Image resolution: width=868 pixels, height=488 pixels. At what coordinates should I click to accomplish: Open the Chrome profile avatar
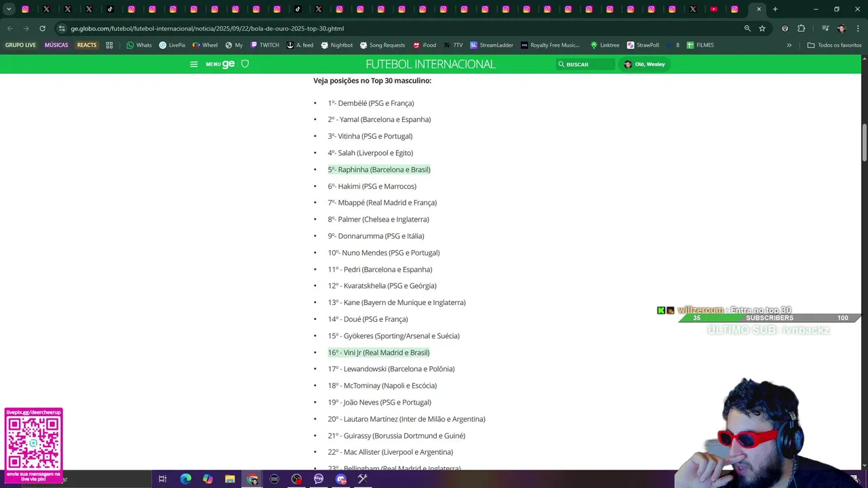842,28
